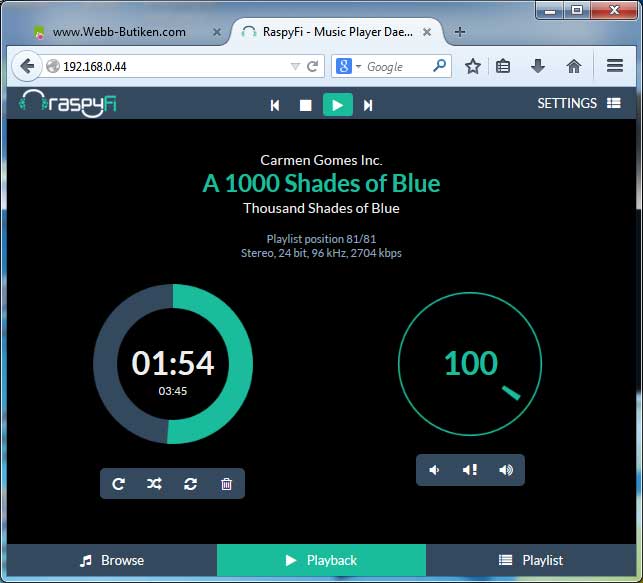Click album name Thousand Shades of Blue

321,208
